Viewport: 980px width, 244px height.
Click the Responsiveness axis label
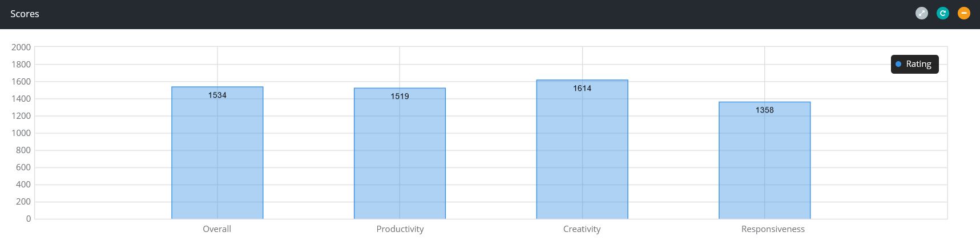click(x=773, y=229)
